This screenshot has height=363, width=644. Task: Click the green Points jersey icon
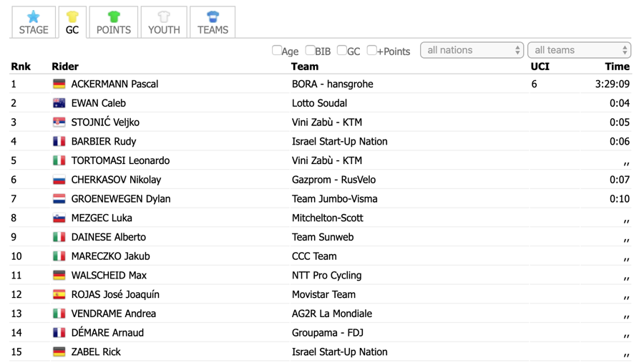point(114,16)
